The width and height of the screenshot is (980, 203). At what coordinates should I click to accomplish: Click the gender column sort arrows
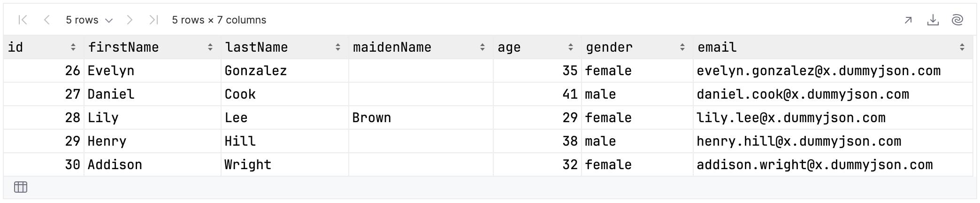click(x=682, y=47)
